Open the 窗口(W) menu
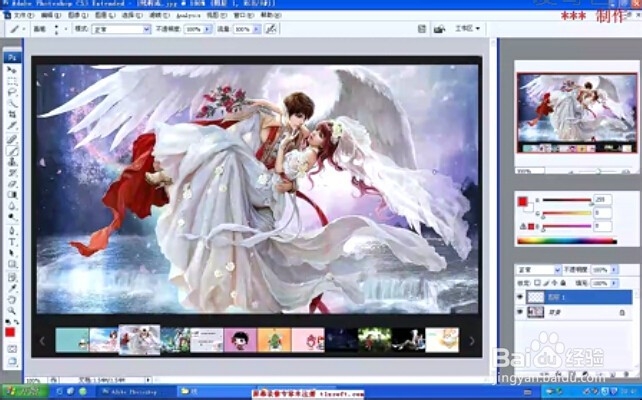642x400 pixels. point(244,15)
